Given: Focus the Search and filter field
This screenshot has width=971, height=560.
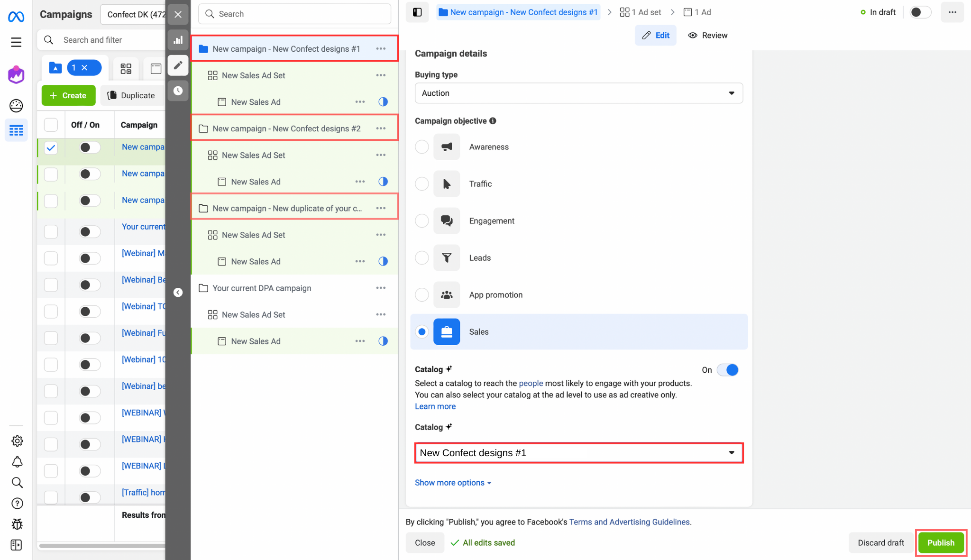Looking at the screenshot, I should (102, 40).
